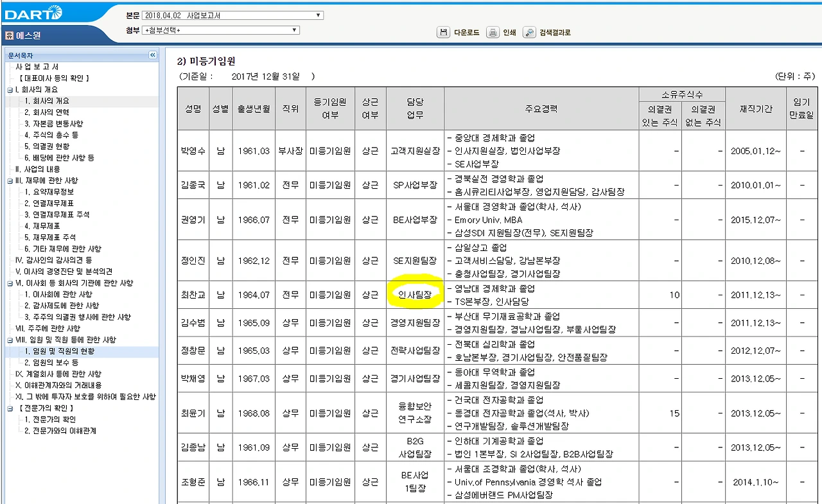Viewport: 822px width, 504px height.
Task: Click the download (다운로드) disk icon
Action: point(443,33)
